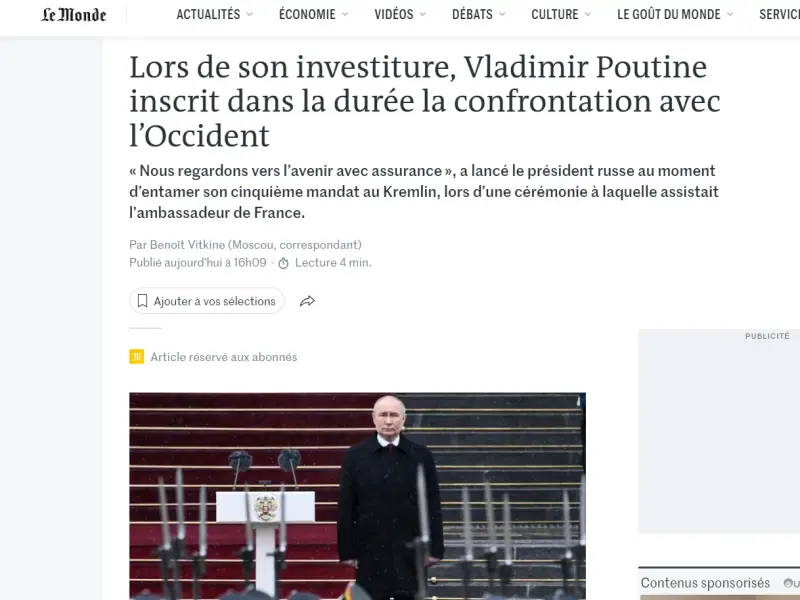
Task: Open the Débats menu item
Action: [x=472, y=14]
